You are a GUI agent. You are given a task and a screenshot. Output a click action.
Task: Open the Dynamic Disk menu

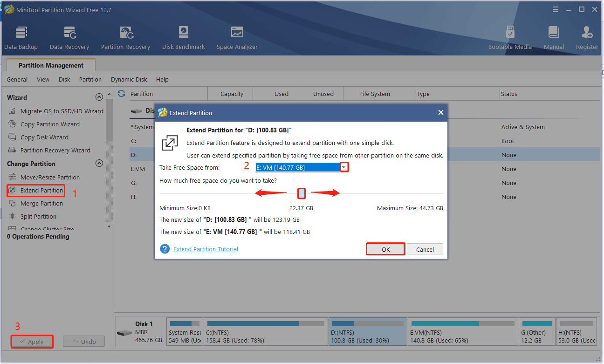click(x=129, y=79)
